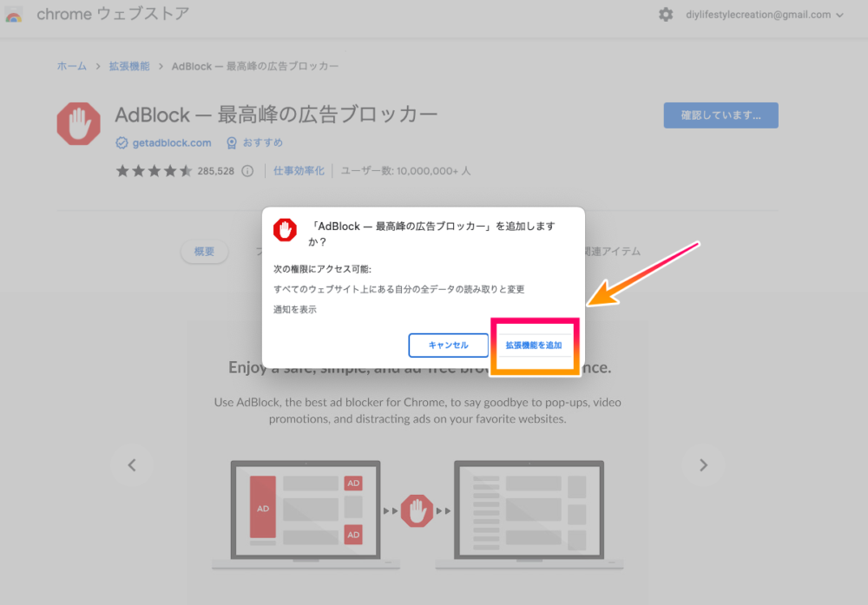Screen dimensions: 868x605
Task: Click the 次の権限にアクセス可能: label
Action: 322,269
